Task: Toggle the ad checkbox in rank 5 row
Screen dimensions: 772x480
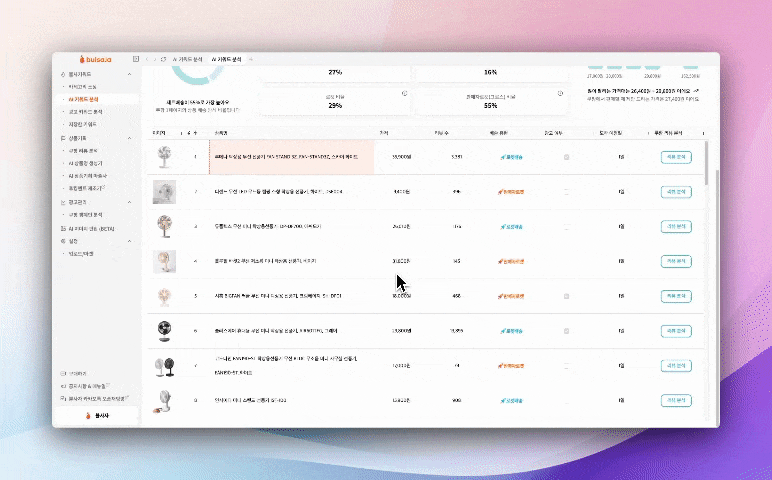Action: tap(566, 296)
